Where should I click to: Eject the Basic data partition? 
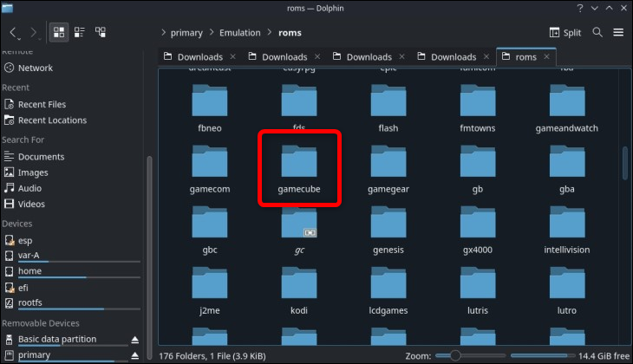click(x=134, y=340)
